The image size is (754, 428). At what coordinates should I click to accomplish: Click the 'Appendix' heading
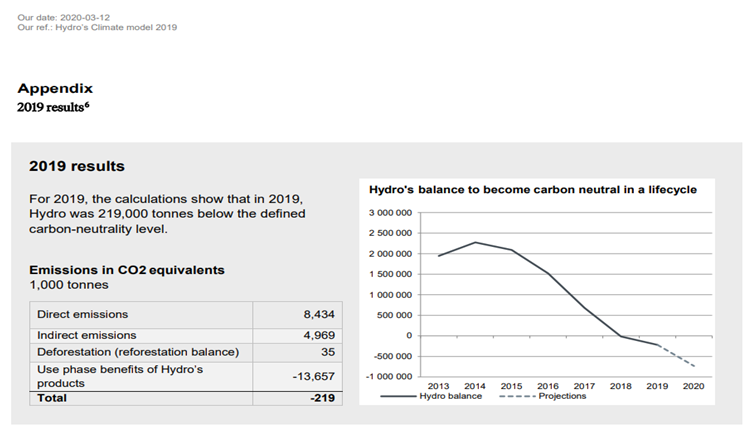[55, 88]
